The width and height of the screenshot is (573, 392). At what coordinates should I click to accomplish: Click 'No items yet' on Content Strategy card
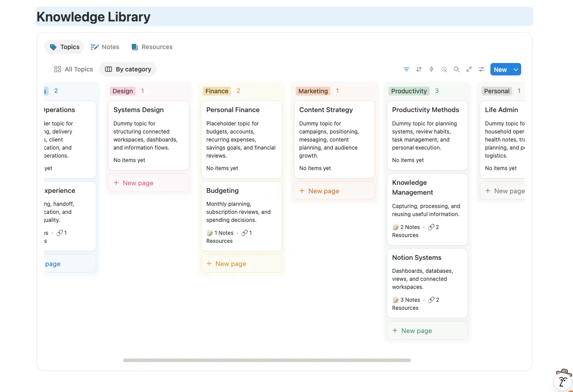click(x=315, y=168)
